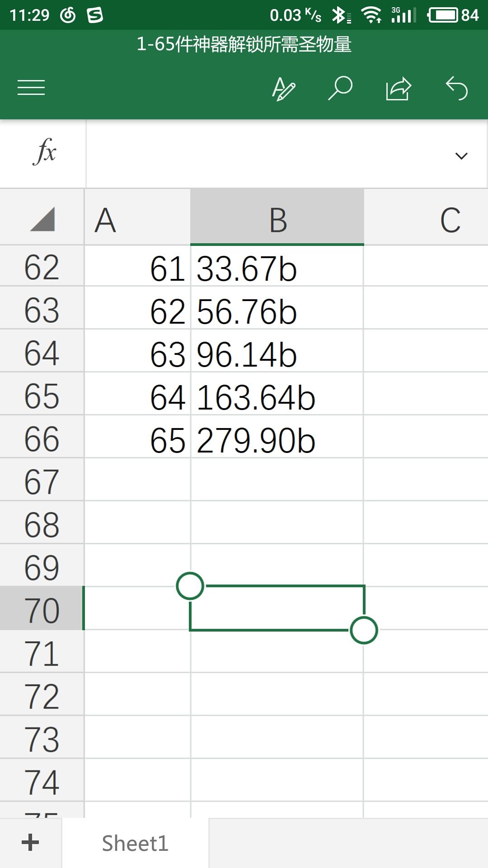Tap the undo arrow icon
The image size is (488, 868).
[x=456, y=88]
